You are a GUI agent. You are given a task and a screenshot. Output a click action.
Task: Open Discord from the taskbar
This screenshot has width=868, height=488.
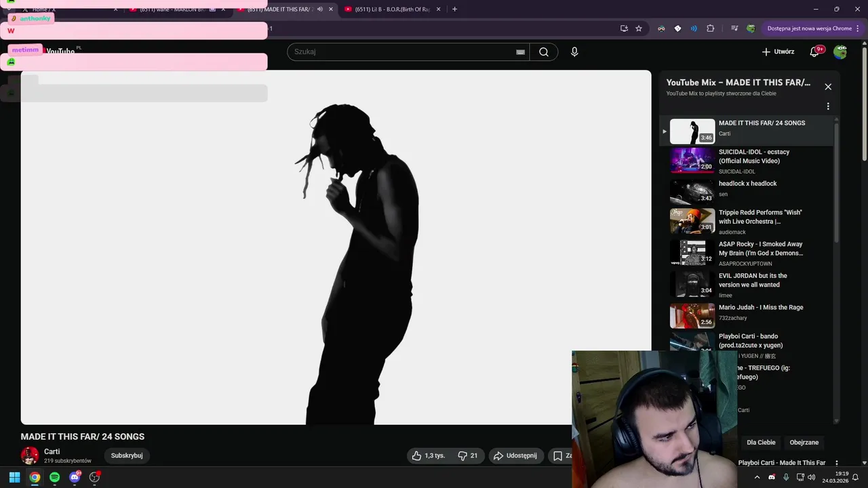[75, 477]
